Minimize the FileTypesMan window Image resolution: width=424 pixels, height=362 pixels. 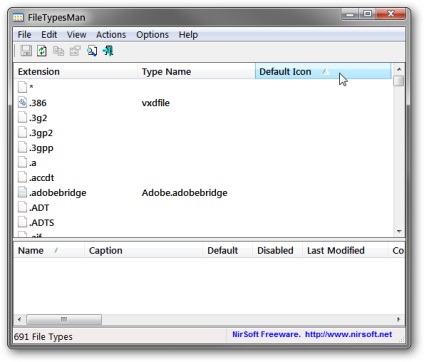[x=350, y=14]
